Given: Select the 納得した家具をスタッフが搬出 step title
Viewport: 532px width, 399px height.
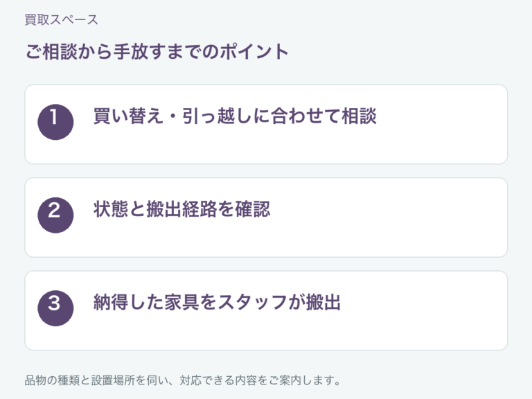Looking at the screenshot, I should coord(217,302).
